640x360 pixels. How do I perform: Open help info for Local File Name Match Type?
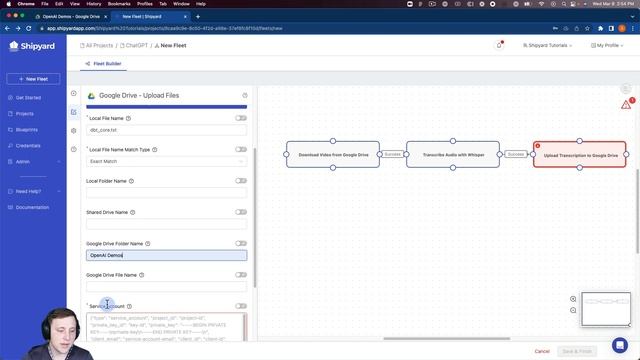pos(155,150)
